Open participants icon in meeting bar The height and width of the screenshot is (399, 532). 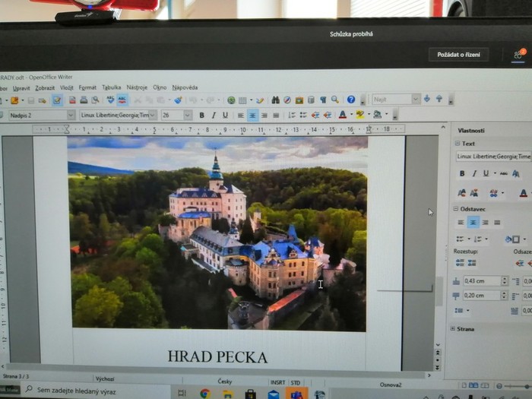[x=518, y=55]
